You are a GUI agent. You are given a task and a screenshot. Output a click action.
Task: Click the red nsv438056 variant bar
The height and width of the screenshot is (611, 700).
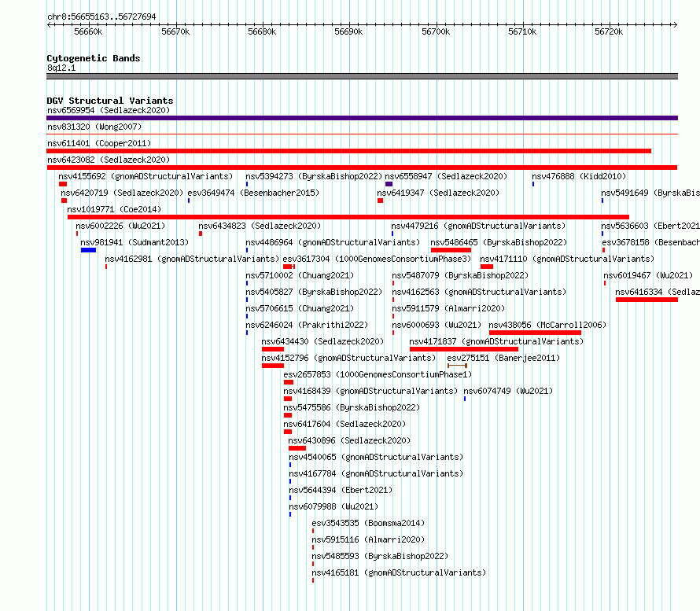(x=535, y=333)
